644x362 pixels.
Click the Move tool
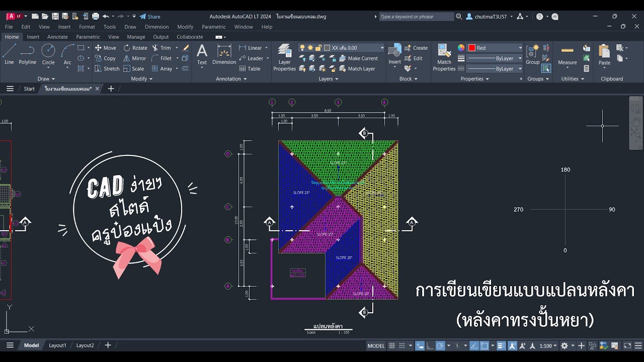pyautogui.click(x=105, y=48)
